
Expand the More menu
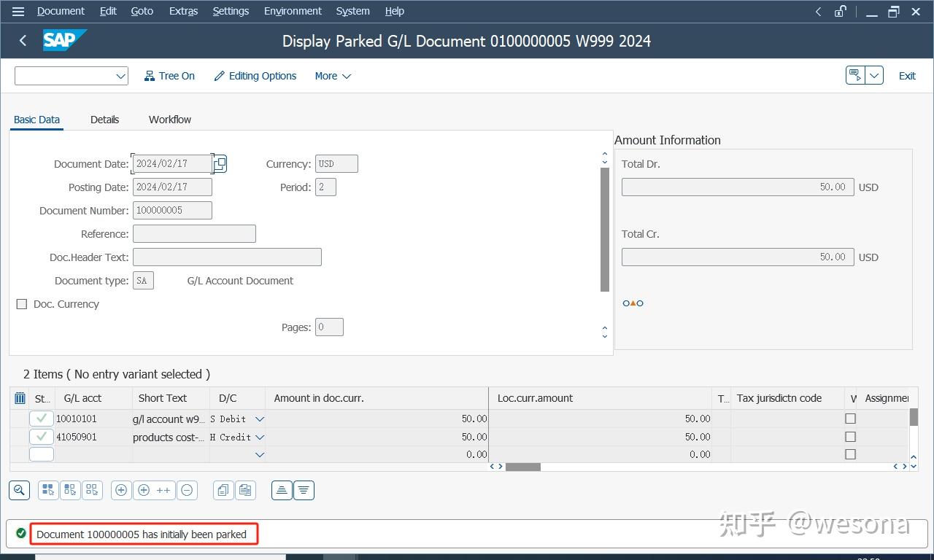point(333,76)
